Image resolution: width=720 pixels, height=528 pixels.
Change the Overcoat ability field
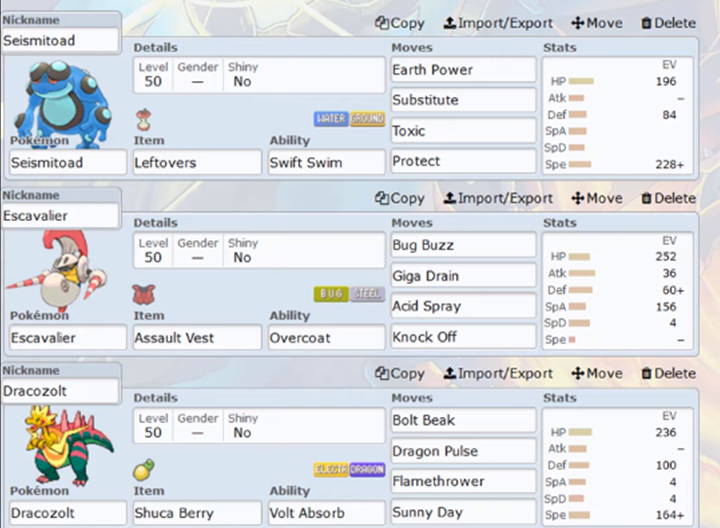pos(326,338)
